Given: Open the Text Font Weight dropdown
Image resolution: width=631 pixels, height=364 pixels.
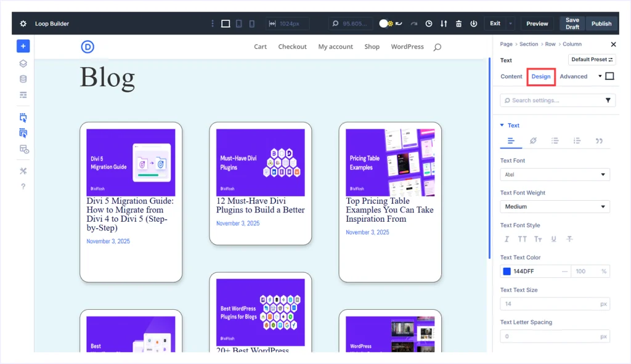Looking at the screenshot, I should click(555, 206).
